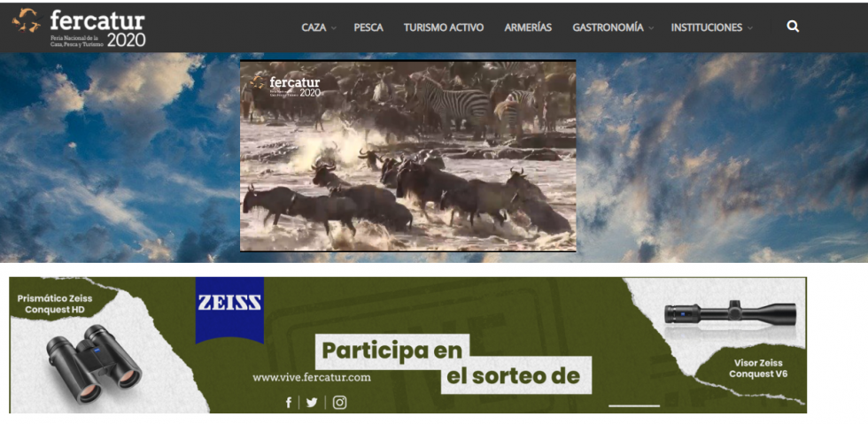Click the Fercatur 2020 logo in header
Image resolution: width=868 pixels, height=424 pixels.
click(x=79, y=27)
